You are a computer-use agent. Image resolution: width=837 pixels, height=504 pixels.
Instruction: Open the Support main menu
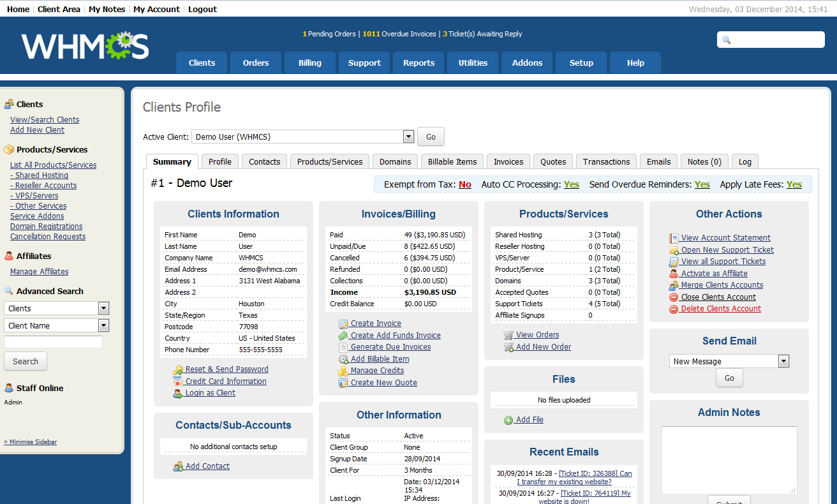364,63
